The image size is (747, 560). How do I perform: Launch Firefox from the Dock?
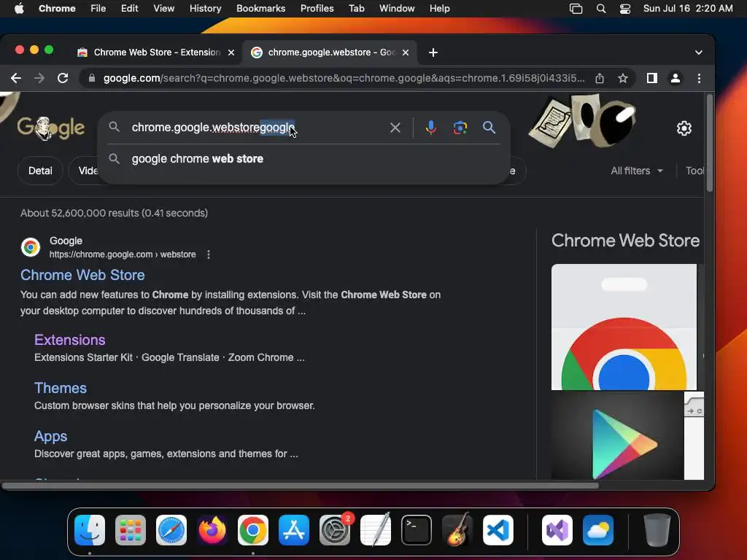click(212, 530)
